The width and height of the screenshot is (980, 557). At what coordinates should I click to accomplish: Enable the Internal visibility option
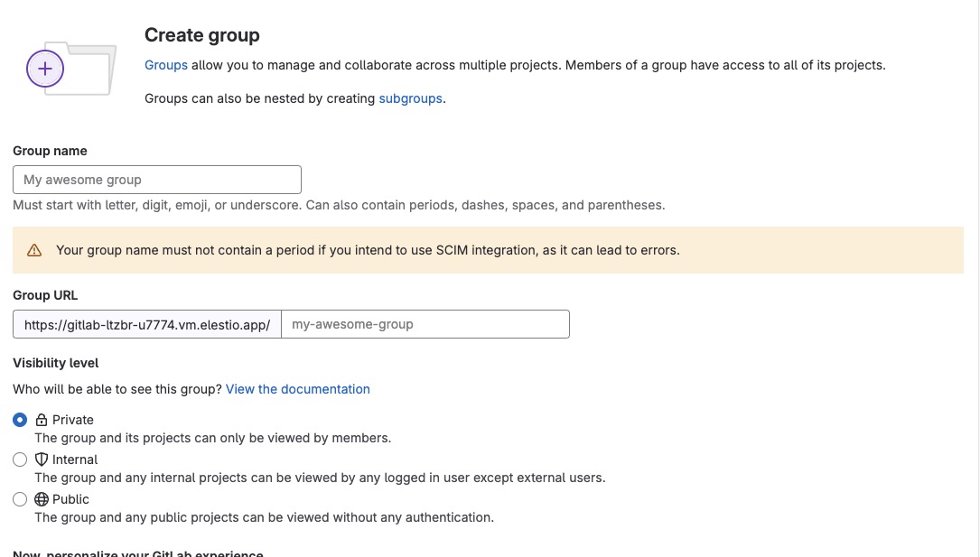coord(20,460)
